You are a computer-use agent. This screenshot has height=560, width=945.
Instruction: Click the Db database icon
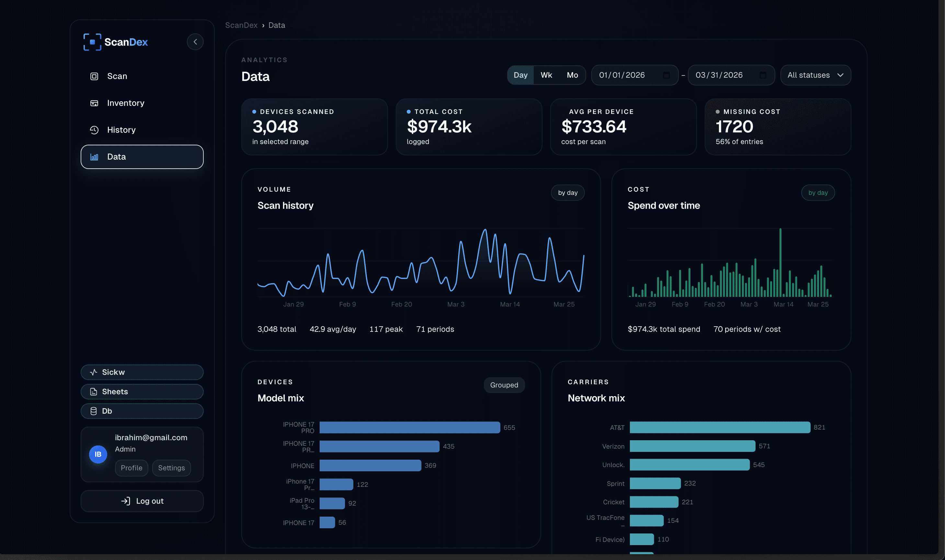(94, 411)
